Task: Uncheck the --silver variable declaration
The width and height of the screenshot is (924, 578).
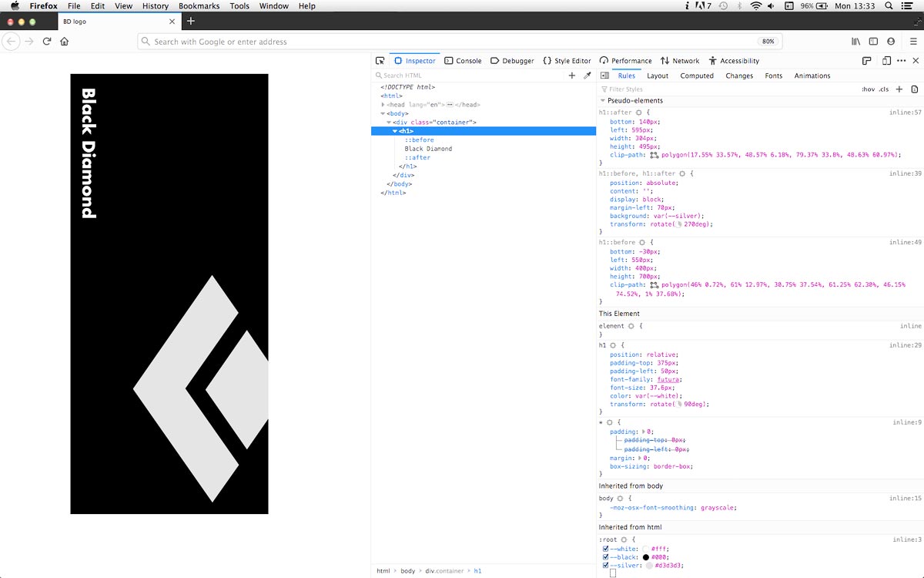Action: (606, 566)
